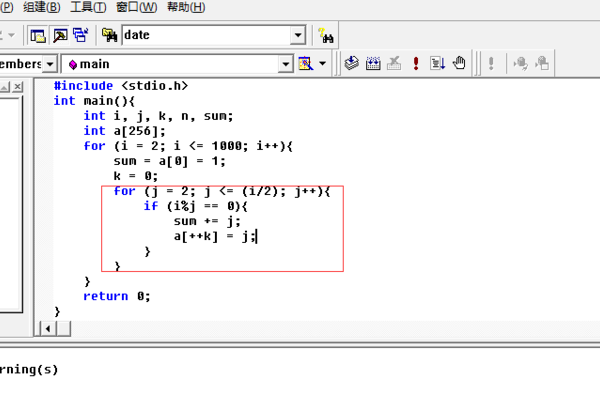600x400 pixels.
Task: Click the wizard bar actions wand icon
Action: pyautogui.click(x=306, y=64)
